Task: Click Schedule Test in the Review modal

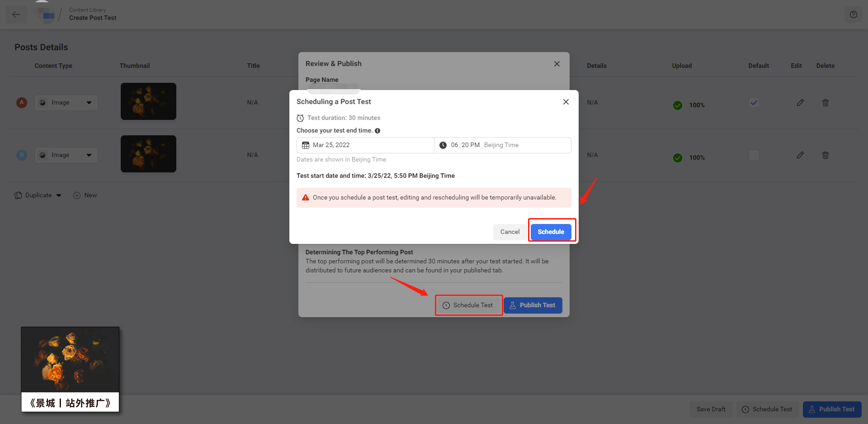Action: 468,305
